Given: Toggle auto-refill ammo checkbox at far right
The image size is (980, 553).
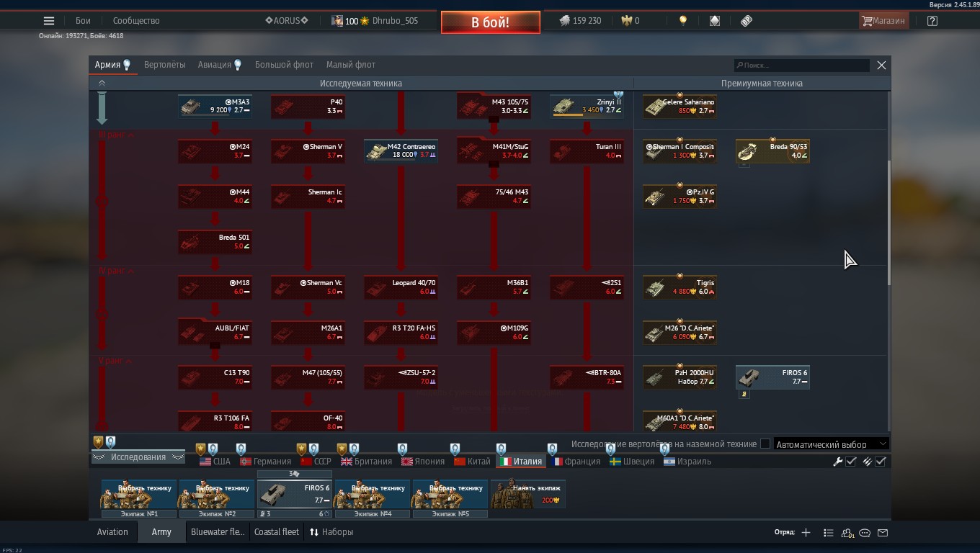Looking at the screenshot, I should (x=881, y=462).
